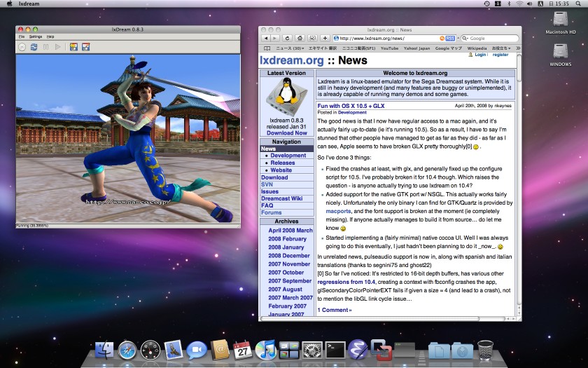Open the YouTube bookmark
Image resolution: width=588 pixels, height=368 pixels.
[x=389, y=48]
